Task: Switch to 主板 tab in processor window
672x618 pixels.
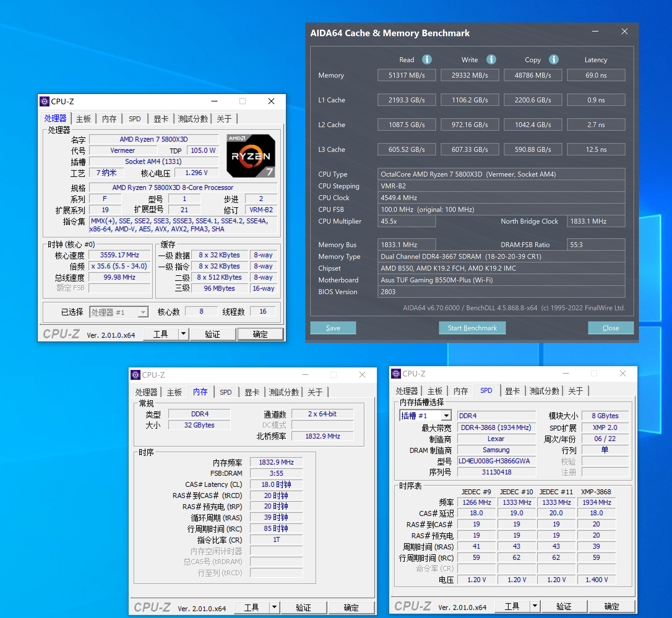Action: pyautogui.click(x=83, y=119)
